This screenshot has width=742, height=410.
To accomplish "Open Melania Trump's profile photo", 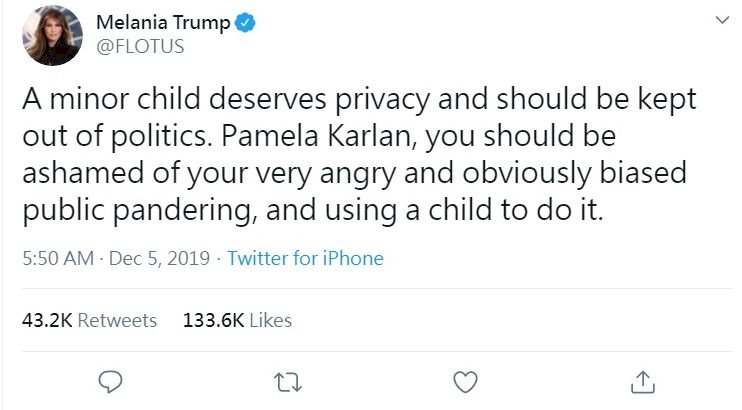I will 53,36.
